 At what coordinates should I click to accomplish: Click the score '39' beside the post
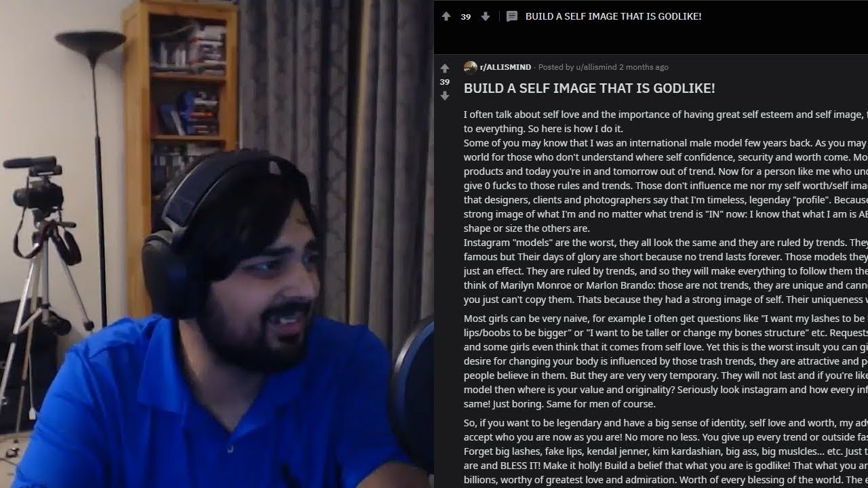tap(445, 82)
